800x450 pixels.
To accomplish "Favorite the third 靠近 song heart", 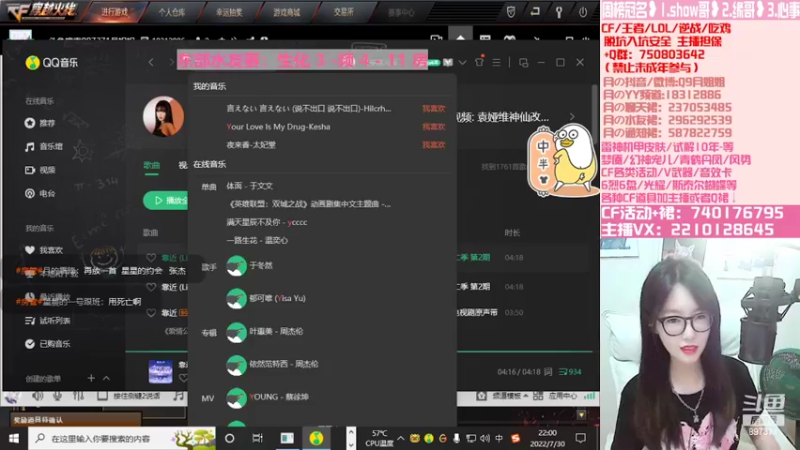I will 151,313.
